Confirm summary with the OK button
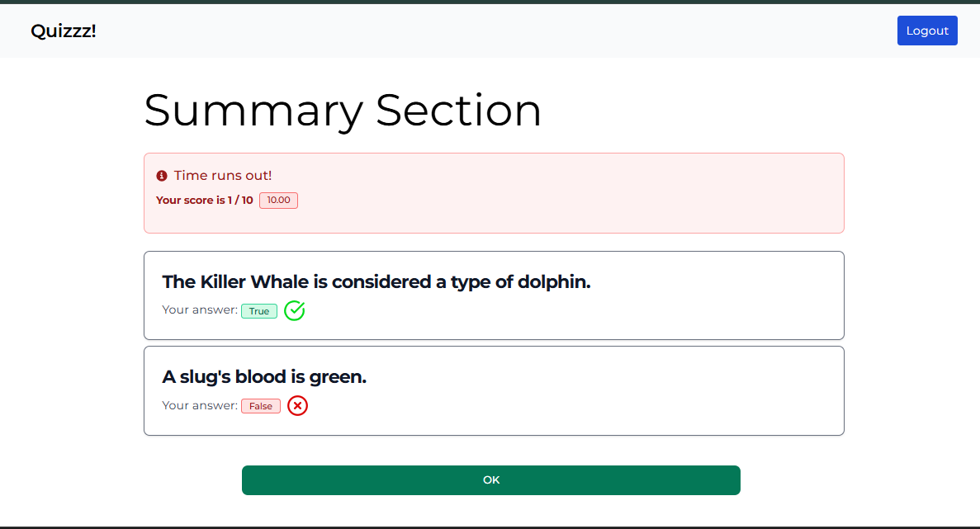Screen dimensions: 980x529 point(490,479)
